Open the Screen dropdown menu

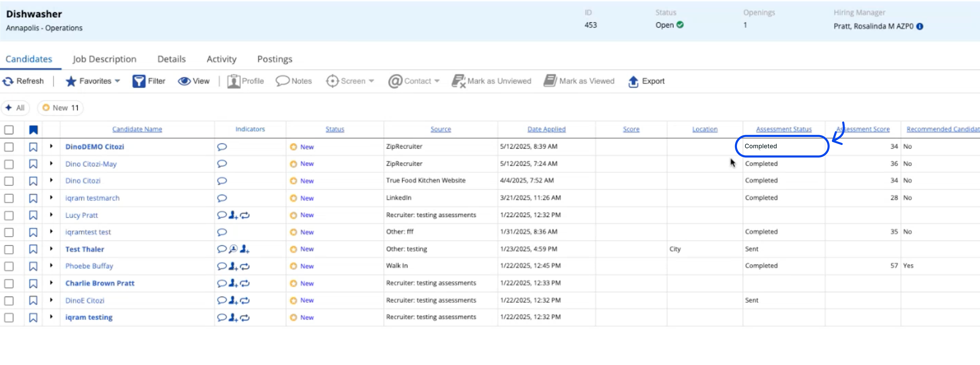[350, 81]
